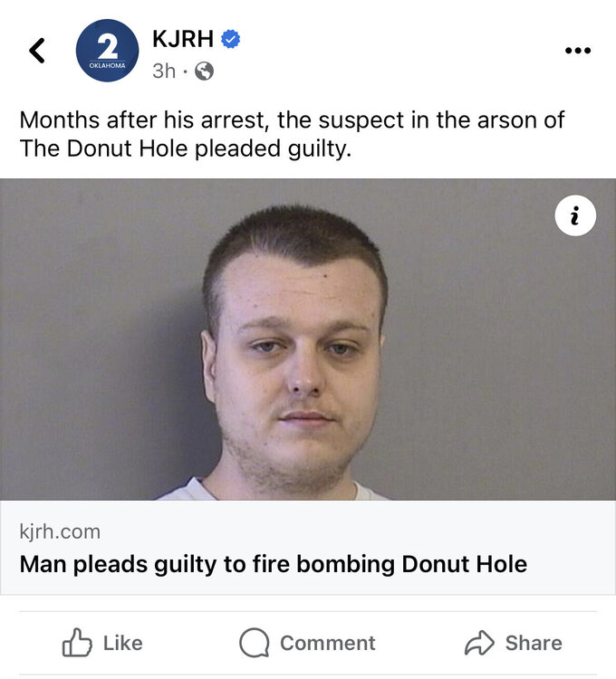616x679 pixels.
Task: Click the kjrh.com source domain
Action: (60, 531)
